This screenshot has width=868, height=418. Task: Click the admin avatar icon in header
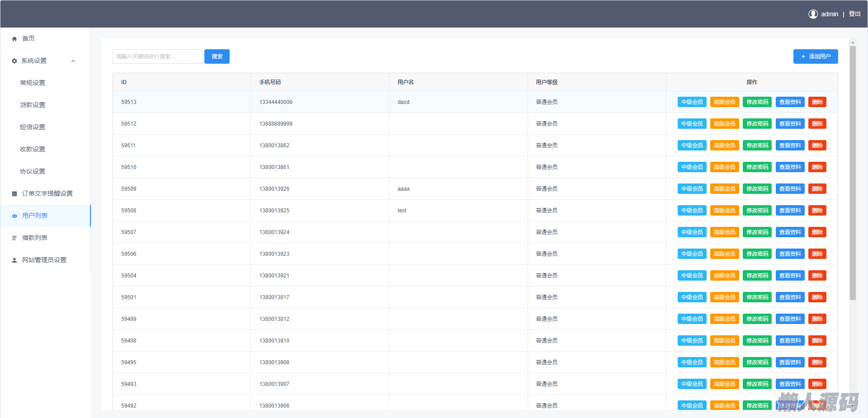tap(813, 14)
